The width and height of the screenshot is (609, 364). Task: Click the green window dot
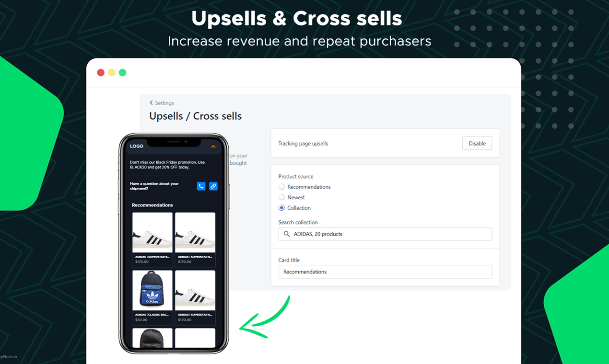click(x=123, y=73)
